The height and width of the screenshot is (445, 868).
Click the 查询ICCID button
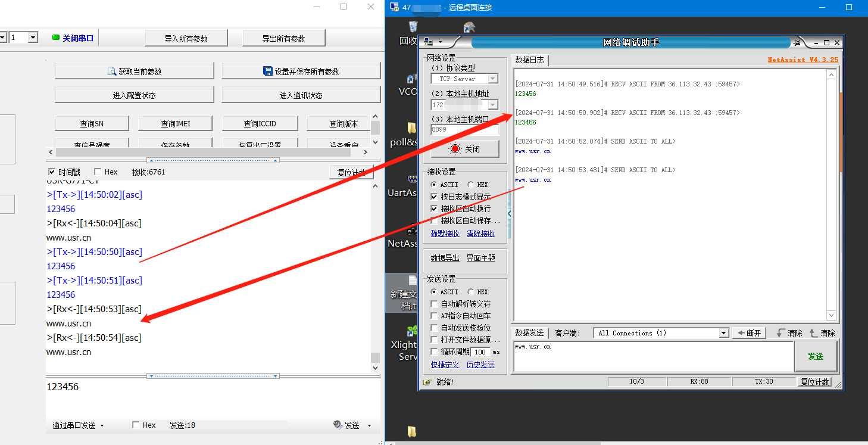[260, 124]
